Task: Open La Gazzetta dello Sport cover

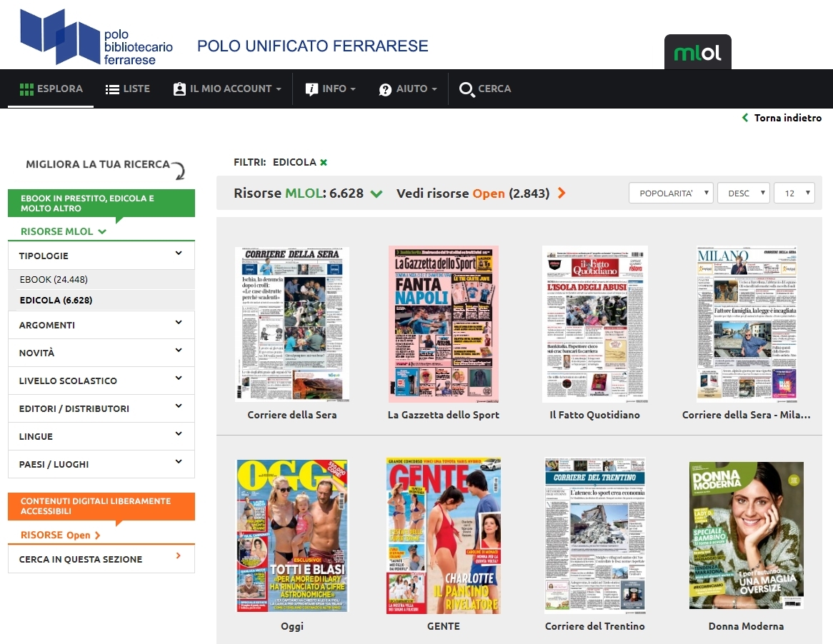Action: (443, 324)
